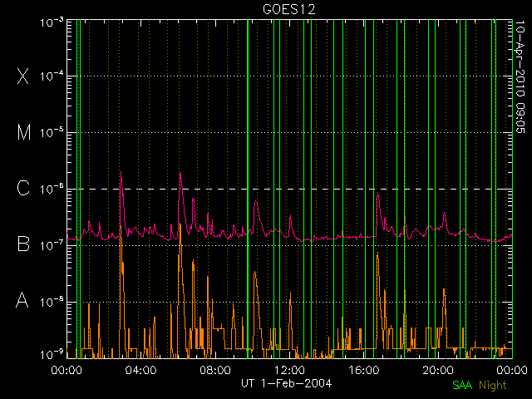Click the leftmost 00:00 time axis label
Image resolution: width=532 pixels, height=399 pixels.
click(x=66, y=369)
